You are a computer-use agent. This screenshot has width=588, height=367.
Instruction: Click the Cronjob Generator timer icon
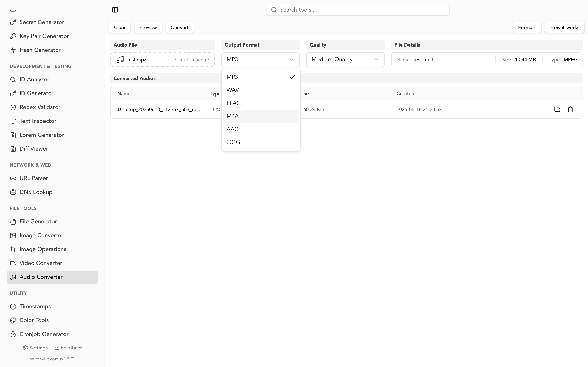[x=13, y=334]
